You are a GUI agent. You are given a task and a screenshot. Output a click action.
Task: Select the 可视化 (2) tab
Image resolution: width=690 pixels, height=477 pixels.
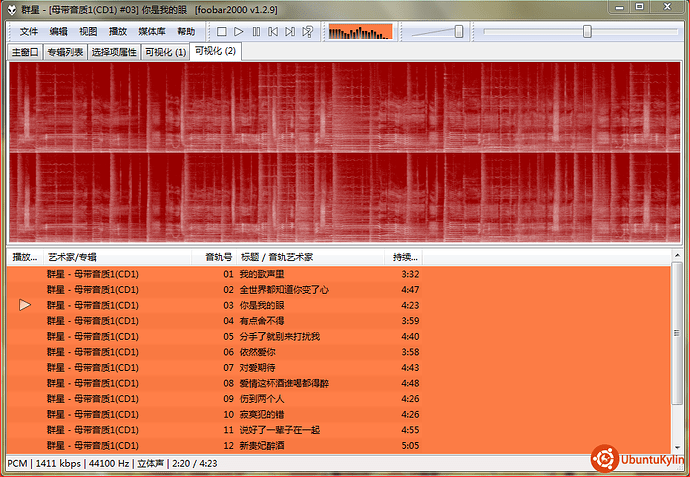(x=215, y=51)
